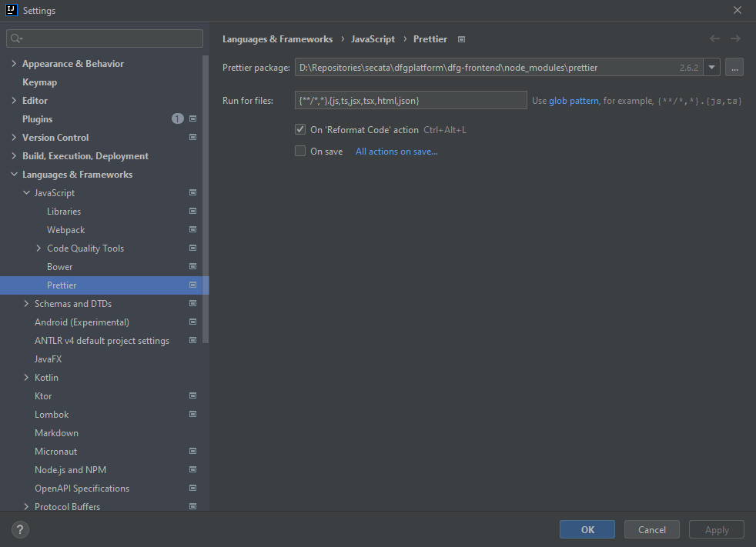The width and height of the screenshot is (756, 547).
Task: Click the Plugins update count badge
Action: point(177,118)
